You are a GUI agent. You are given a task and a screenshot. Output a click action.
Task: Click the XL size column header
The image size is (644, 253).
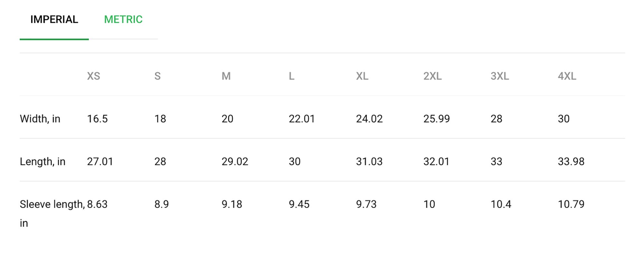[362, 76]
